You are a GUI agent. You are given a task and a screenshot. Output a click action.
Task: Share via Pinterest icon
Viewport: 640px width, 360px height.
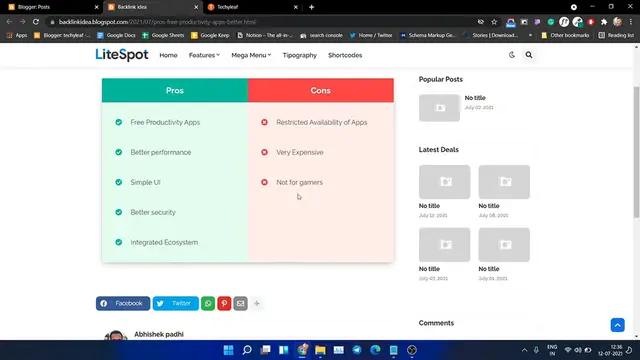224,303
